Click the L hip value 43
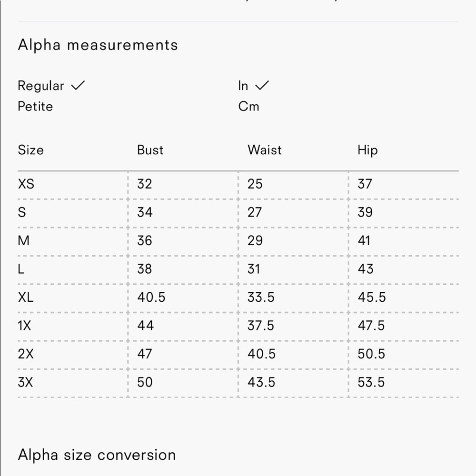 [366, 269]
